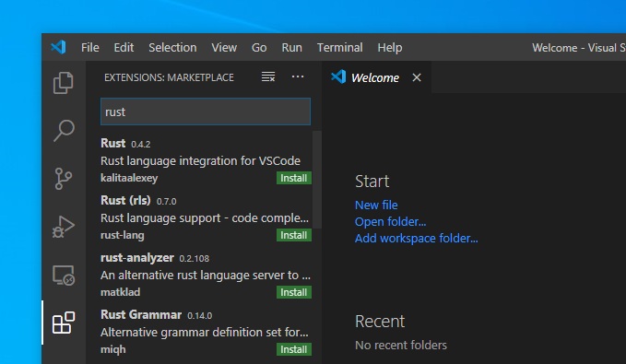The width and height of the screenshot is (626, 364).
Task: Click 'Rust language integration for VSCode' description
Action: point(200,161)
